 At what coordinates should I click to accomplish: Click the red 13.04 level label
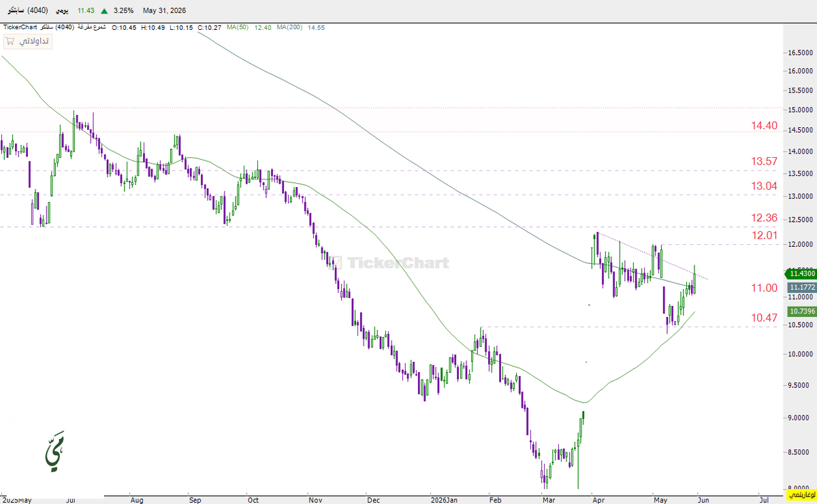(764, 186)
